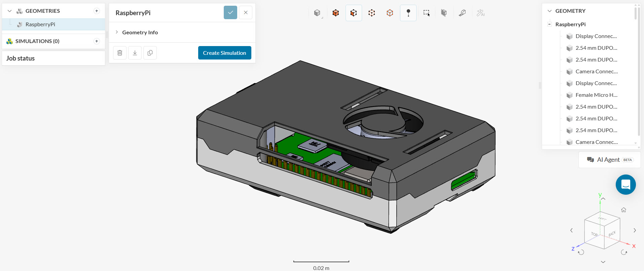Select the volume selection mode icon

click(x=335, y=13)
